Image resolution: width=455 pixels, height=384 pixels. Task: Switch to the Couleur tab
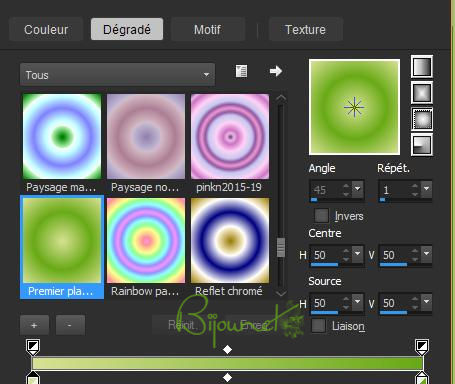click(x=46, y=30)
